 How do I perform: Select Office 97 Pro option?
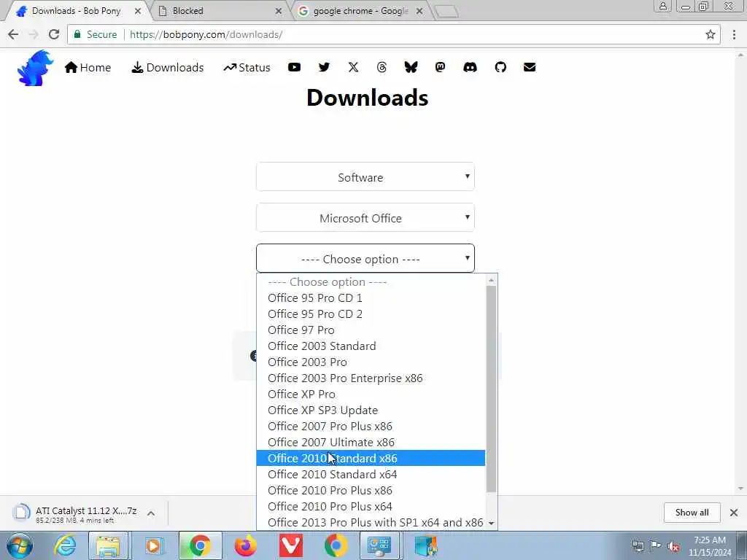pyautogui.click(x=371, y=330)
